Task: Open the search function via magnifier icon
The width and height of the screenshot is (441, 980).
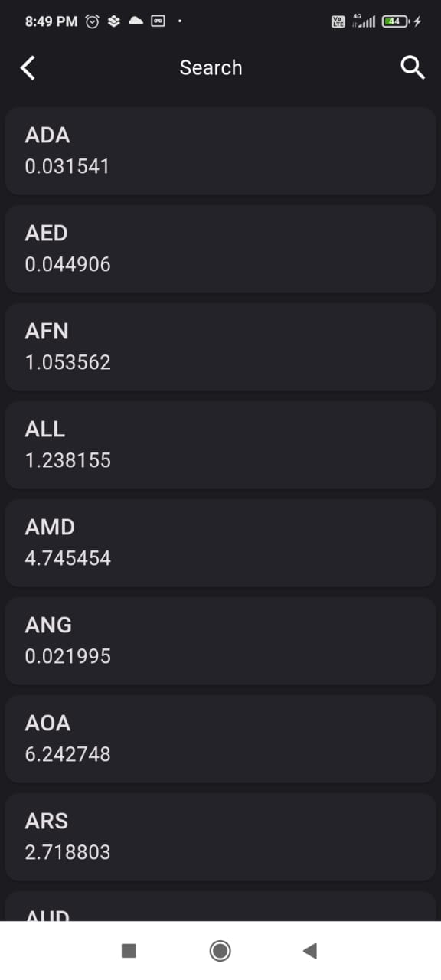Action: 413,67
